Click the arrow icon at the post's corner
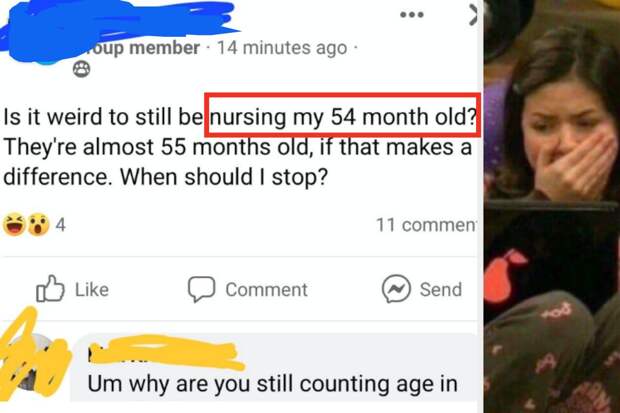 pyautogui.click(x=473, y=16)
